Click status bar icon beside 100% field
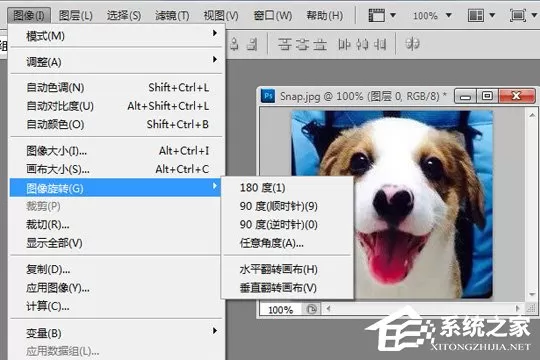This screenshot has height=360, width=540. tap(312, 309)
